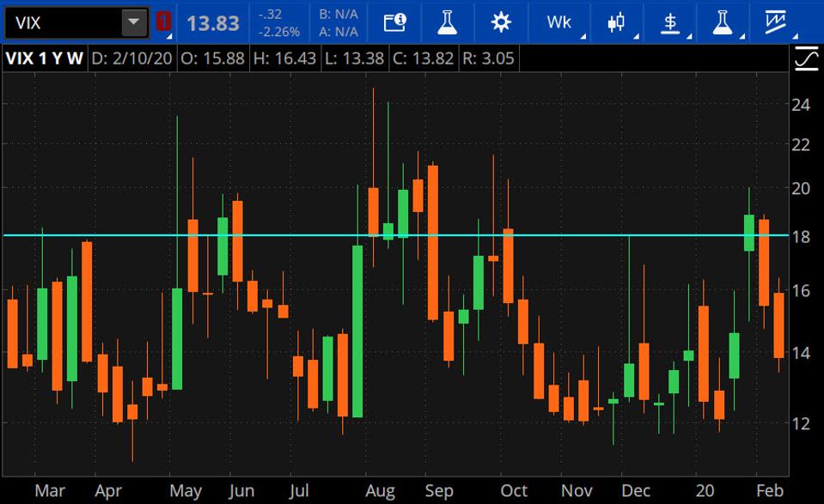Click the Mar label on time axis

click(49, 490)
